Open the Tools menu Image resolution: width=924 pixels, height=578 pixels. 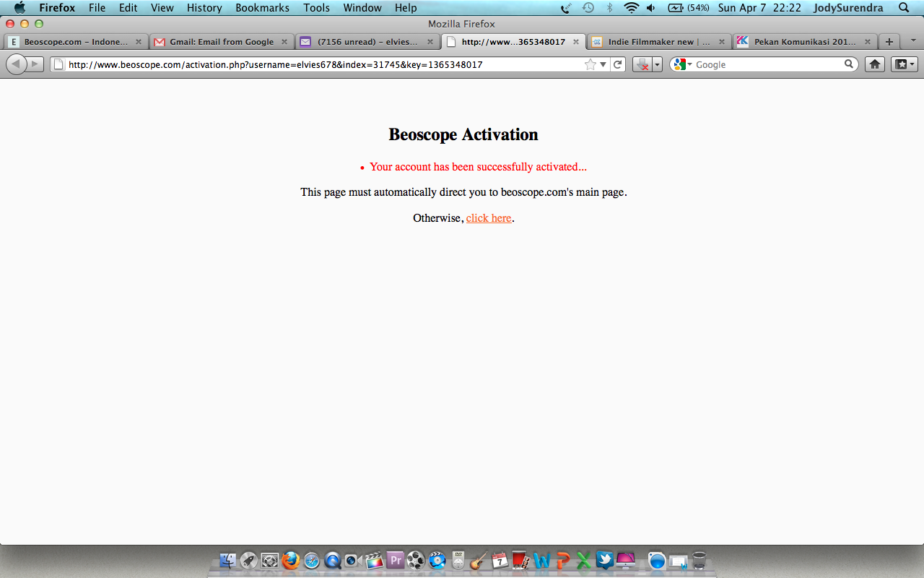[x=316, y=8]
